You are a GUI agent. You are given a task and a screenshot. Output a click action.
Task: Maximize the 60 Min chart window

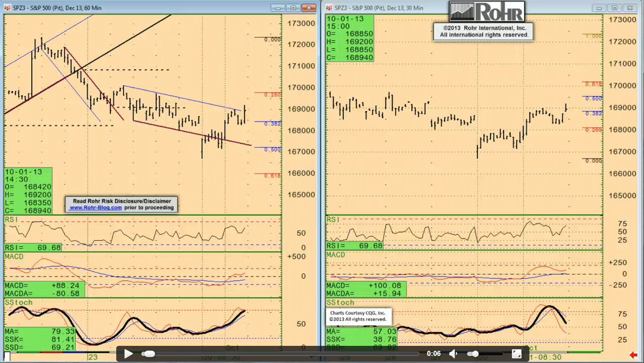[293, 8]
